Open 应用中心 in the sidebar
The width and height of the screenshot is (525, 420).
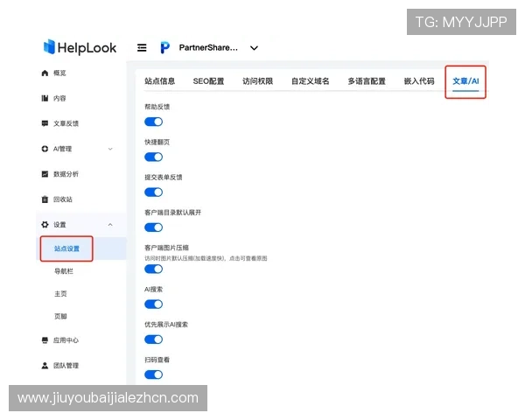pos(66,340)
